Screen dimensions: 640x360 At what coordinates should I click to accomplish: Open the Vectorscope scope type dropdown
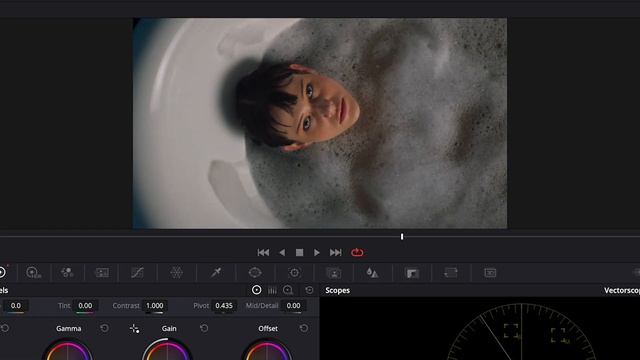(x=622, y=290)
